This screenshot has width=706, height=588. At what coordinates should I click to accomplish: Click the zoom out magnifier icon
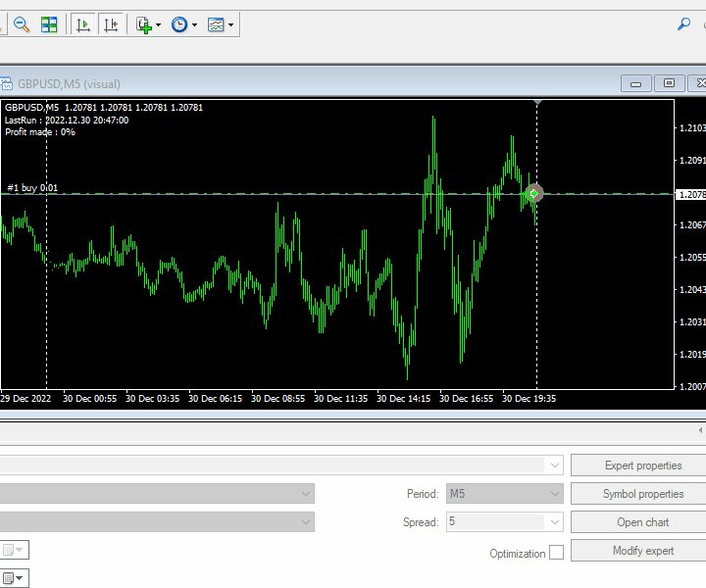[21, 24]
